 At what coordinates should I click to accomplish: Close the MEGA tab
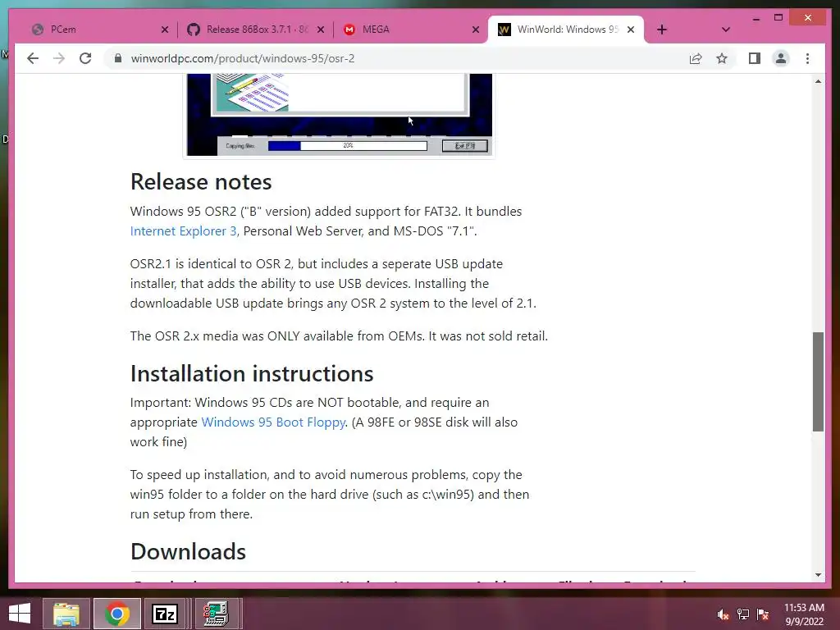476,30
